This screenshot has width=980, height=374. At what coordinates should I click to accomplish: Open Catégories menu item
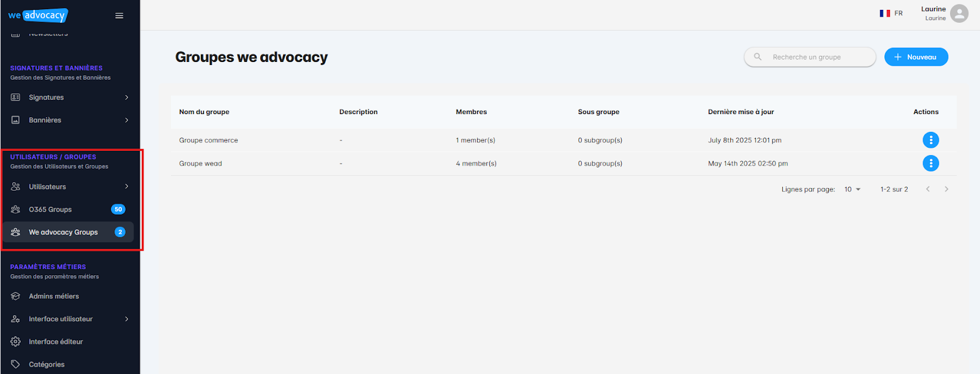(69, 364)
